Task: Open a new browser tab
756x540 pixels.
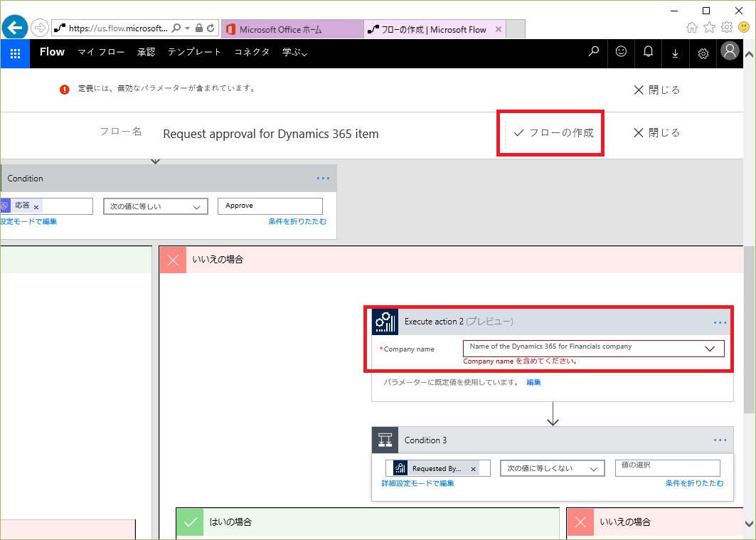Action: (x=516, y=29)
